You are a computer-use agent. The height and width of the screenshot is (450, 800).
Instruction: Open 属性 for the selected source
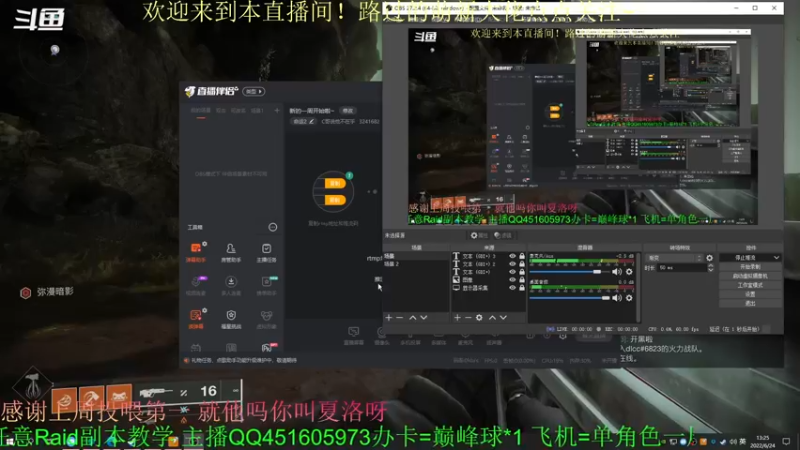coord(479,235)
